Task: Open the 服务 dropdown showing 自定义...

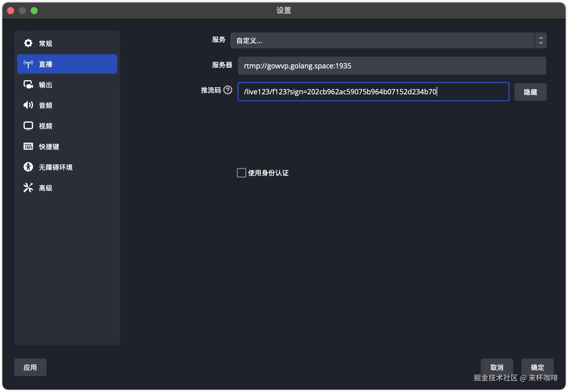Action: (382, 40)
